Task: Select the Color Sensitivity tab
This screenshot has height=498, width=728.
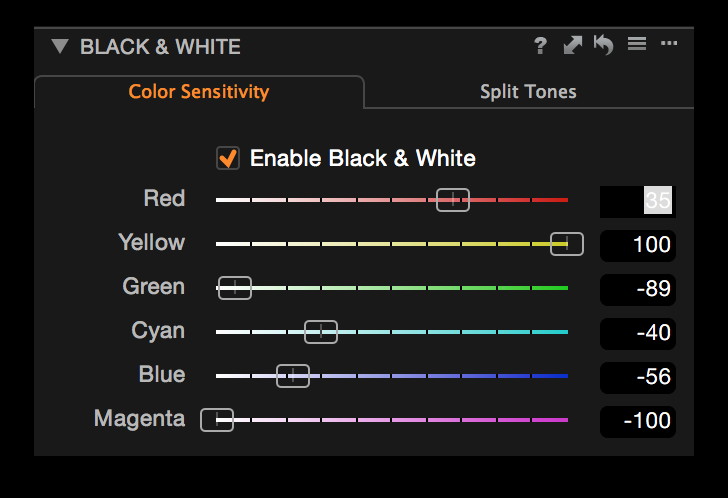Action: point(199,92)
